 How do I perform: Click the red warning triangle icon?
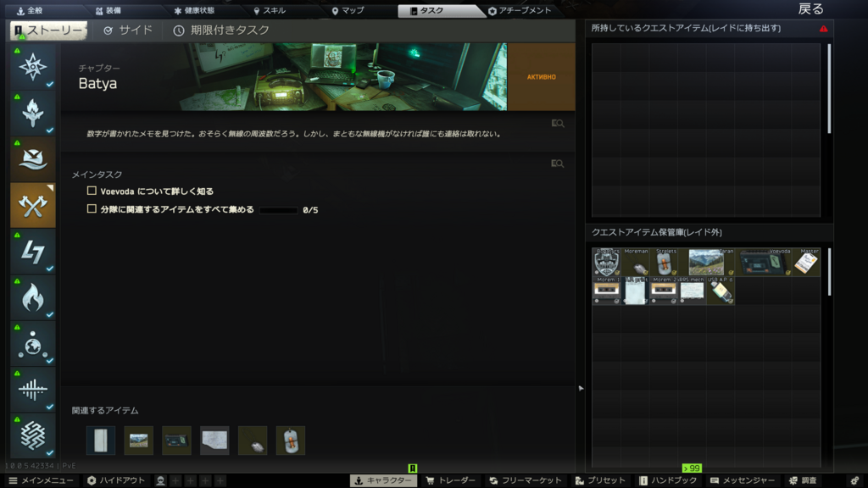click(x=824, y=29)
